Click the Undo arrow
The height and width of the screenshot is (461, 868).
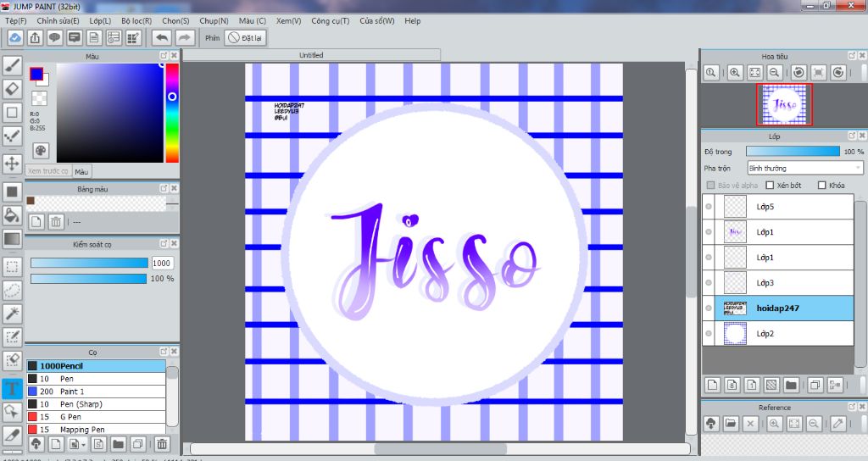pos(162,37)
